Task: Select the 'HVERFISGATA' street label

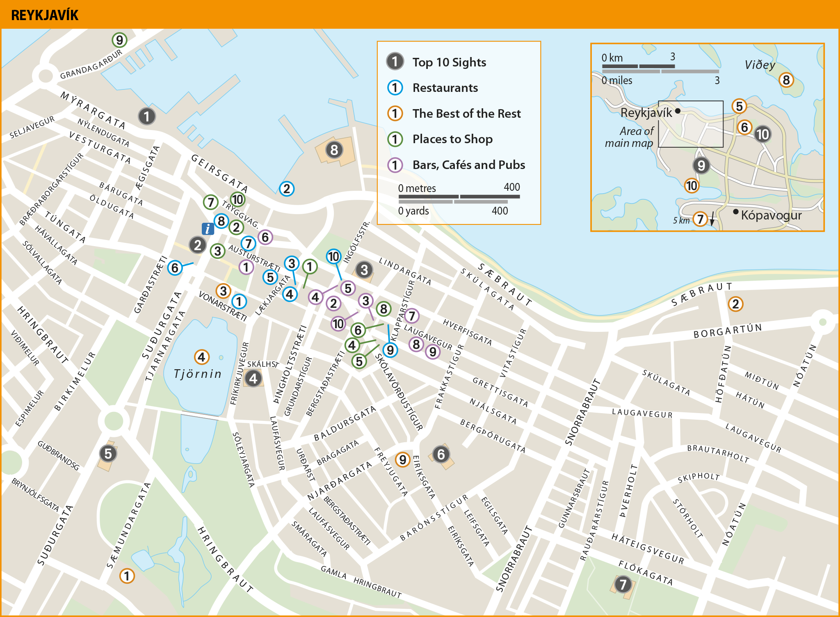Action: coord(467,332)
